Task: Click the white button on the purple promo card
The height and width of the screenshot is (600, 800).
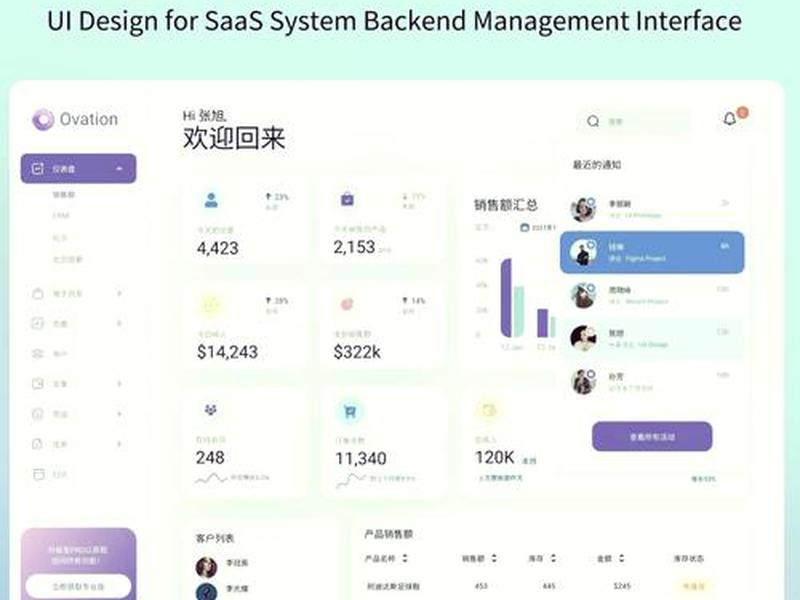Action: coord(78,587)
